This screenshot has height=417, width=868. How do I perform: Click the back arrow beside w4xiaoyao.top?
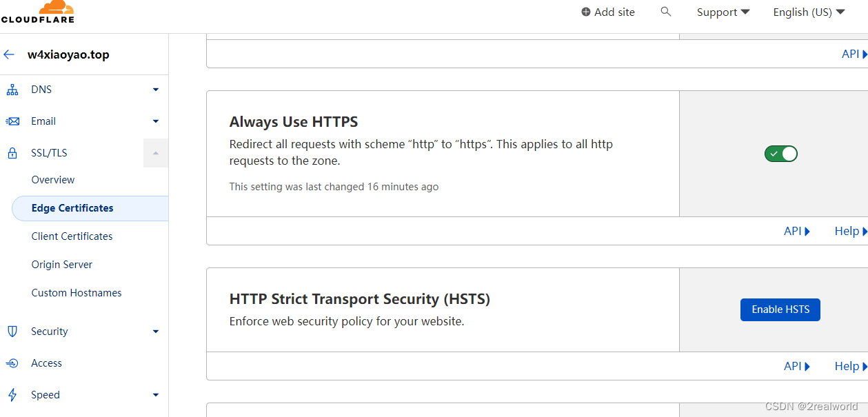[9, 54]
